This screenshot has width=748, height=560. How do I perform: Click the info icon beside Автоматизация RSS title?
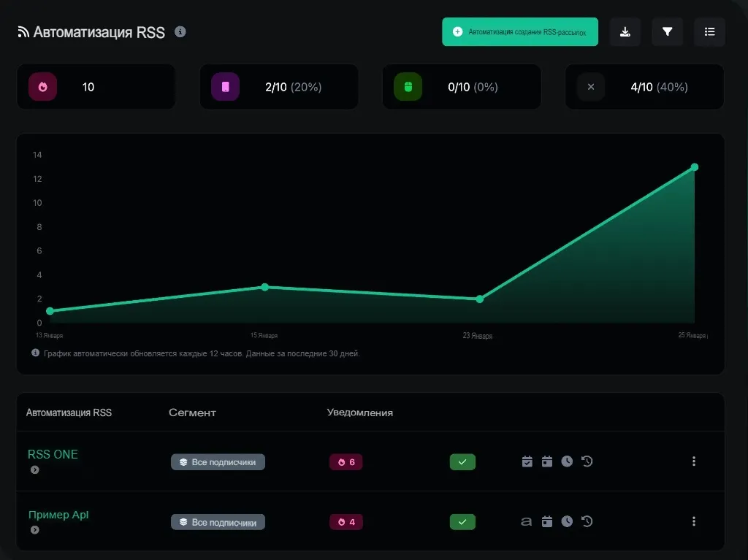(x=180, y=31)
